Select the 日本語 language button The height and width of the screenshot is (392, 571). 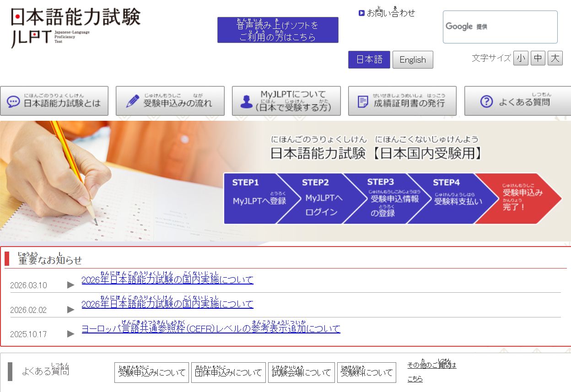[369, 59]
